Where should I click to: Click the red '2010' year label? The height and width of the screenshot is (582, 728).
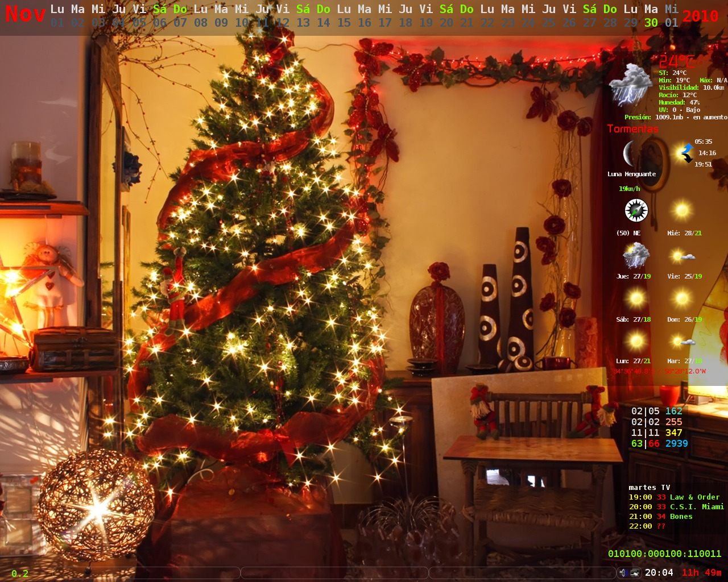pos(700,16)
